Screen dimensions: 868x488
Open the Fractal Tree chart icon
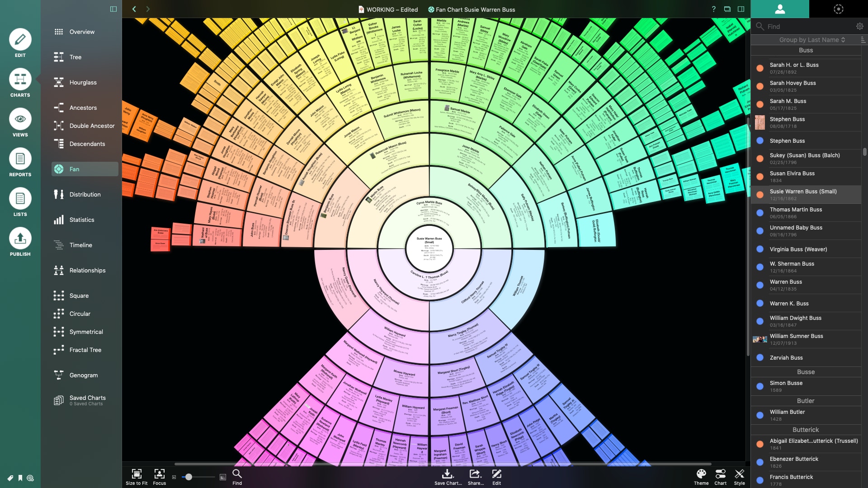(x=59, y=350)
